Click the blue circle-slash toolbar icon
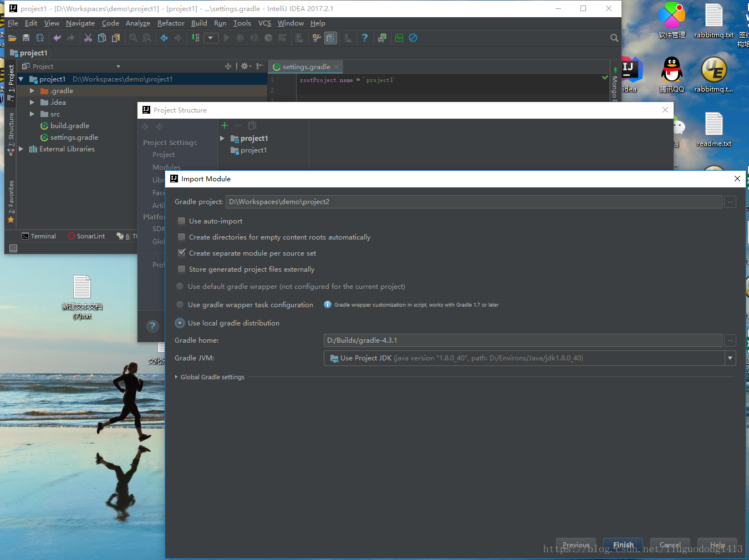The height and width of the screenshot is (560, 749). point(413,38)
